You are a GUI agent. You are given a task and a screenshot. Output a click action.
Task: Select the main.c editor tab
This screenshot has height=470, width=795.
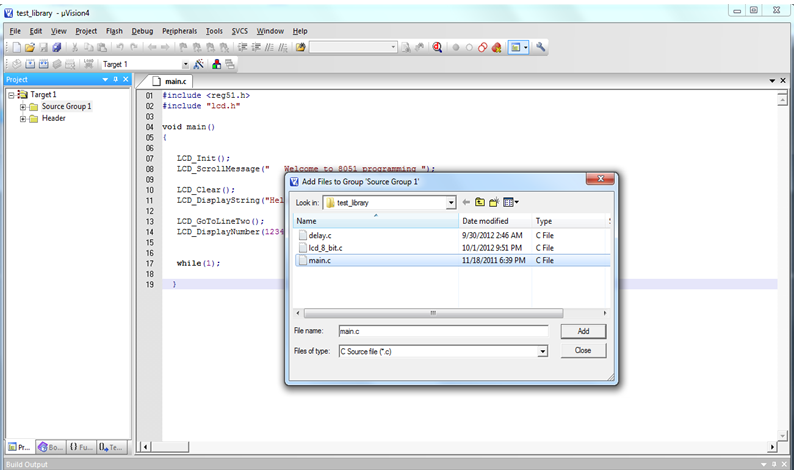170,81
